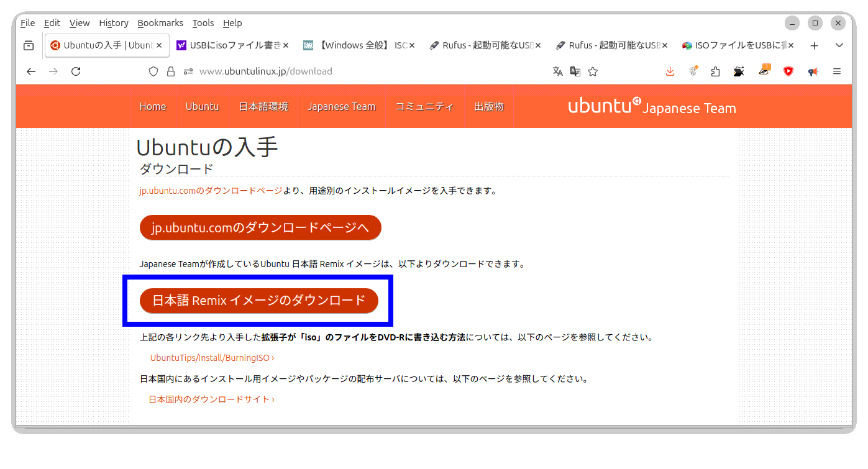Close the Ubuntuの入手 tab

coord(159,45)
